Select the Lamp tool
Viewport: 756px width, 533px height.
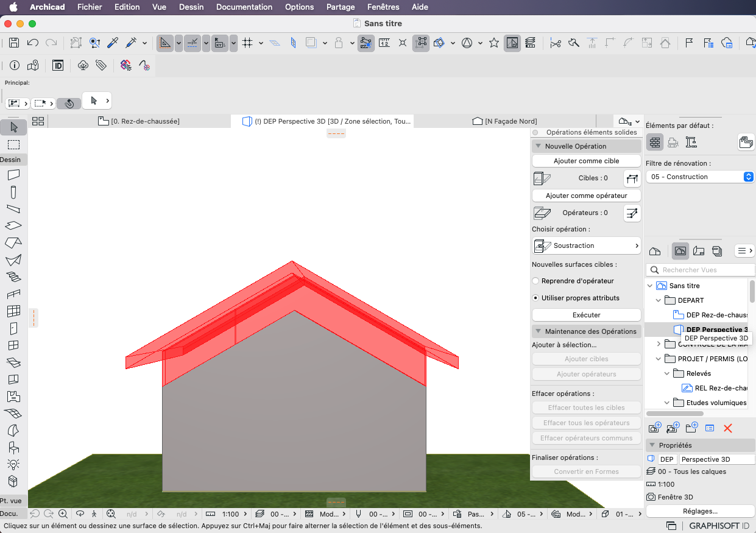tap(13, 464)
